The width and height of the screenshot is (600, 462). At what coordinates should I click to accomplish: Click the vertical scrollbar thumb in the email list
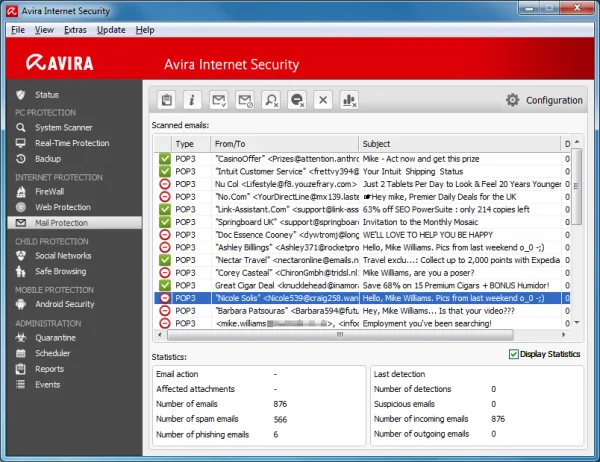click(x=577, y=186)
